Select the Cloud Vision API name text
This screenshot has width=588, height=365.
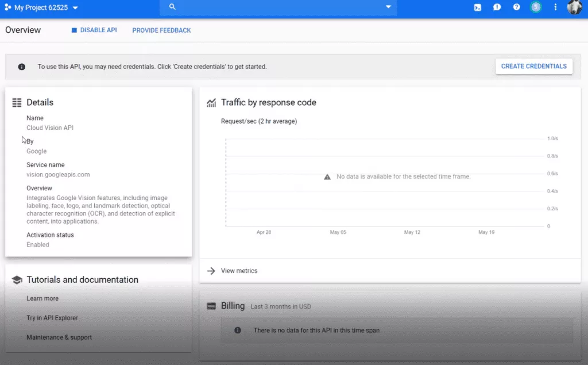tap(50, 128)
